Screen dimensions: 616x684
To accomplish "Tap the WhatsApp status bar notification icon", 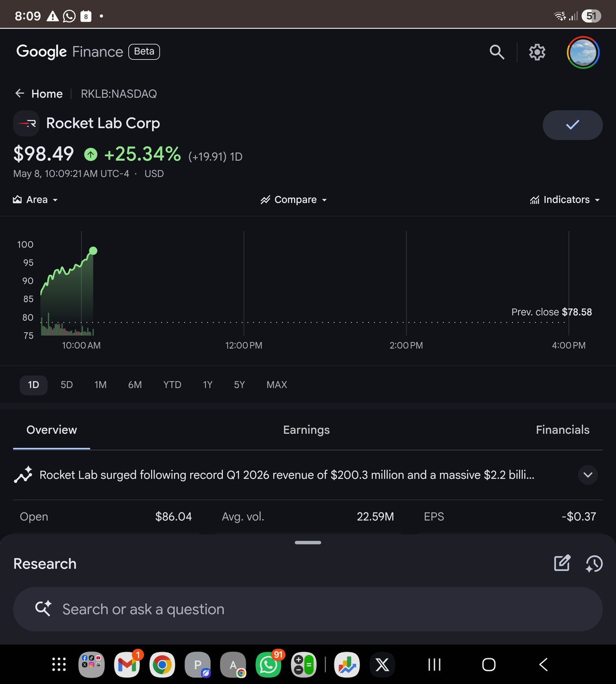I will coord(69,16).
